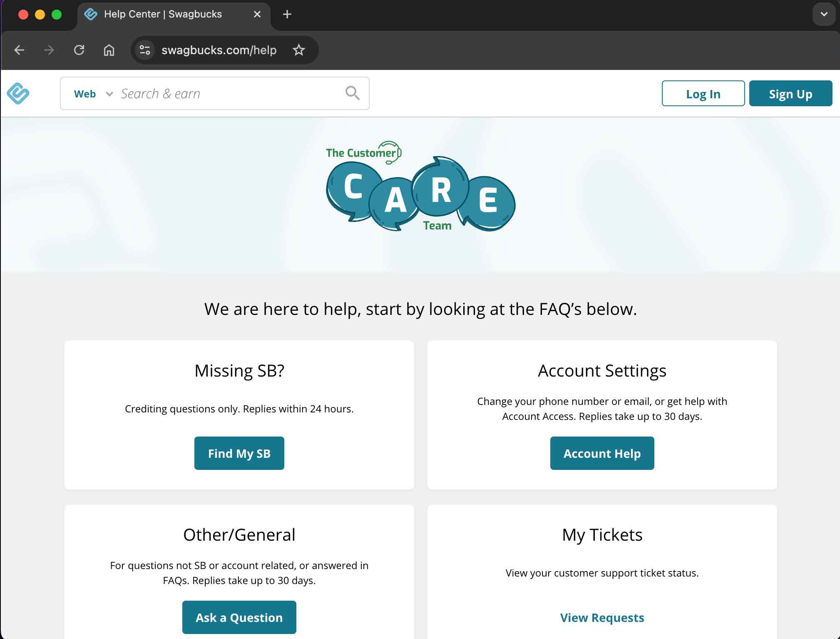Viewport: 840px width, 639px height.
Task: Go to browser home page
Action: [109, 50]
